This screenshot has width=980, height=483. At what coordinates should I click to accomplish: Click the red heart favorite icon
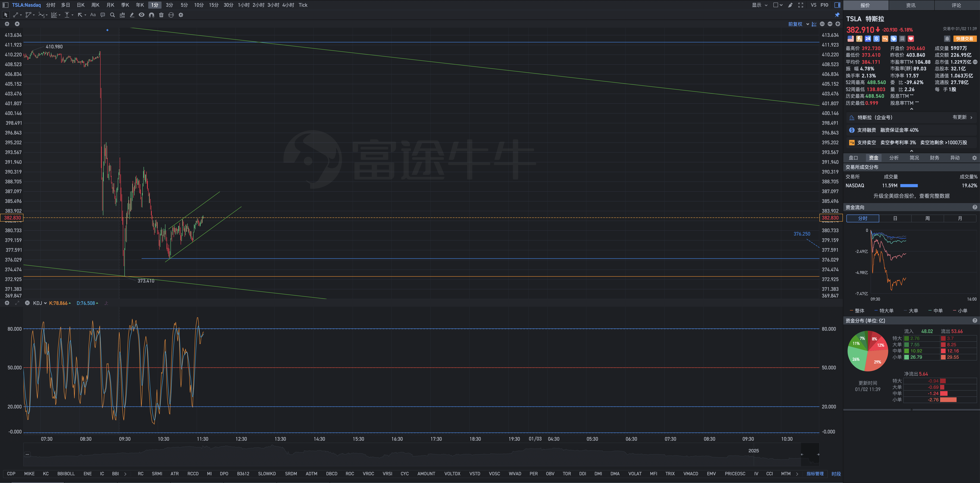[x=911, y=39]
